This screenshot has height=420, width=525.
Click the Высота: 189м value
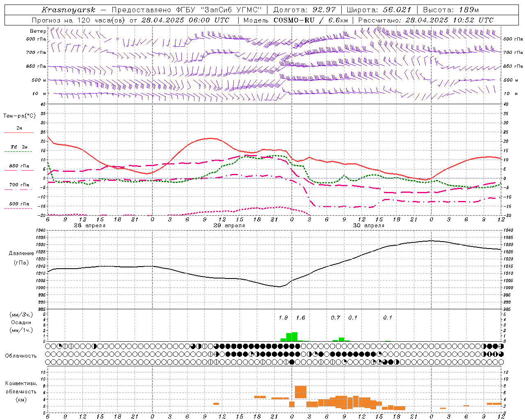pos(451,10)
